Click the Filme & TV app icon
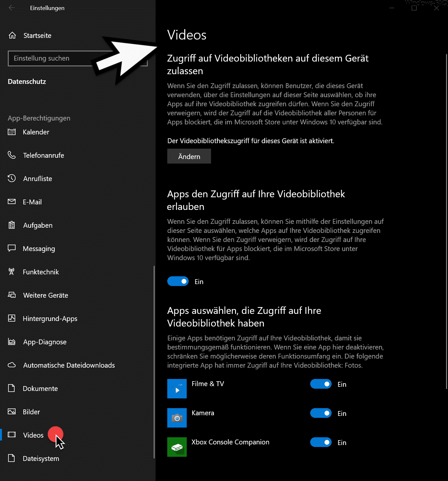This screenshot has width=448, height=481. pos(177,389)
